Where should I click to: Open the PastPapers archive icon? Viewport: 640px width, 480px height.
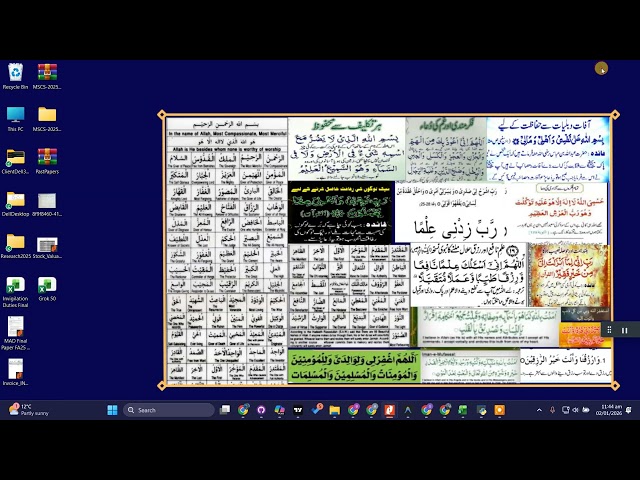[x=47, y=158]
